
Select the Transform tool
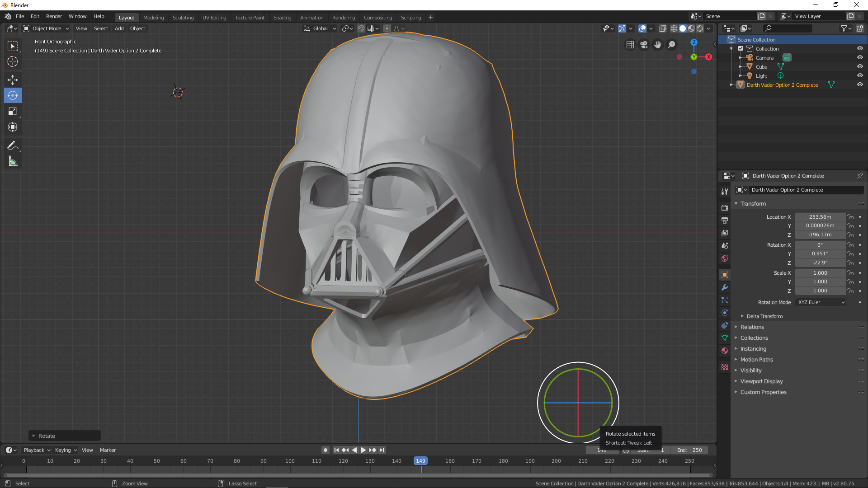pos(13,127)
